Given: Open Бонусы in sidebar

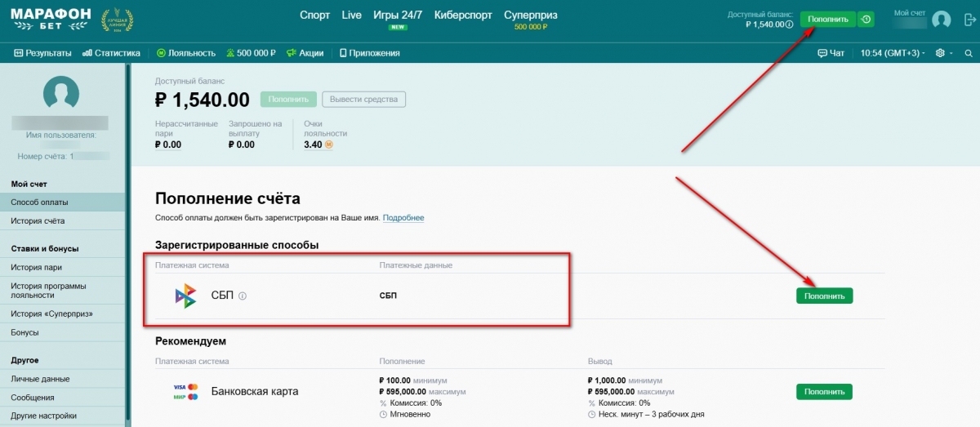Looking at the screenshot, I should 61,332.
